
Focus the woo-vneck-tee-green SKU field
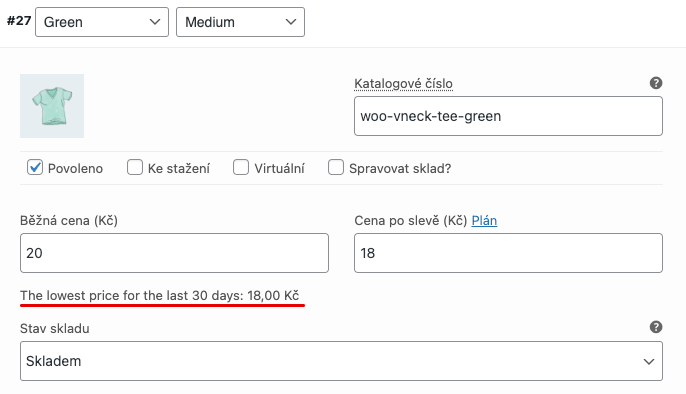tap(508, 116)
